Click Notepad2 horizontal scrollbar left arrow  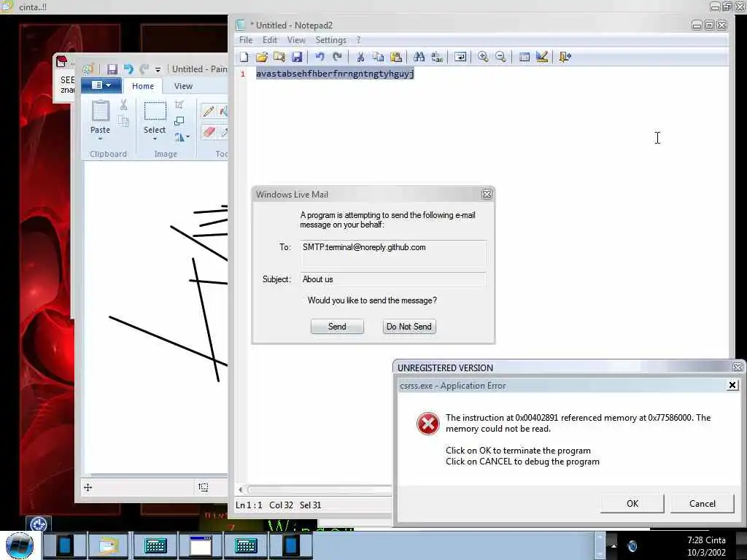[x=241, y=489]
